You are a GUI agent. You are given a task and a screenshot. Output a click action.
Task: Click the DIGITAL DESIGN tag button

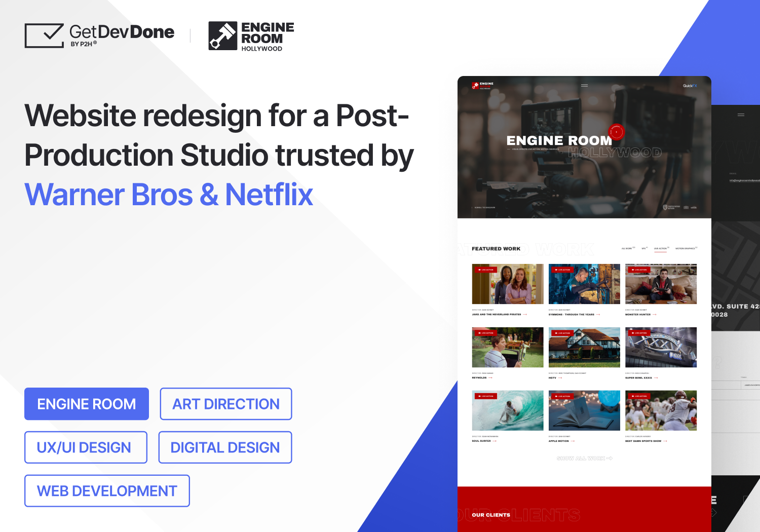[x=225, y=447]
